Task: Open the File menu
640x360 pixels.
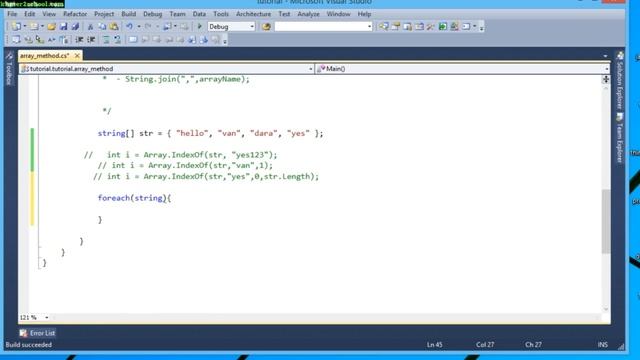Action: [12, 14]
